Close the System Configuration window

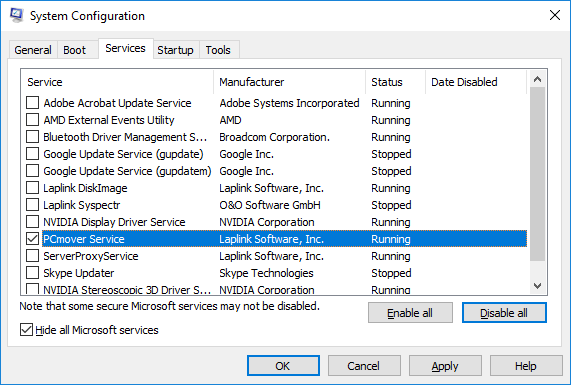click(555, 15)
